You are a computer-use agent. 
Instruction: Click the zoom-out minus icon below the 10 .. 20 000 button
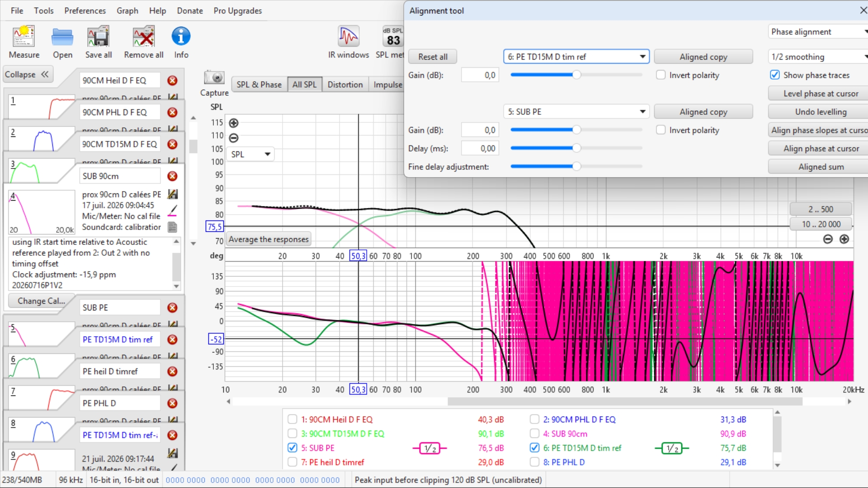[828, 239]
